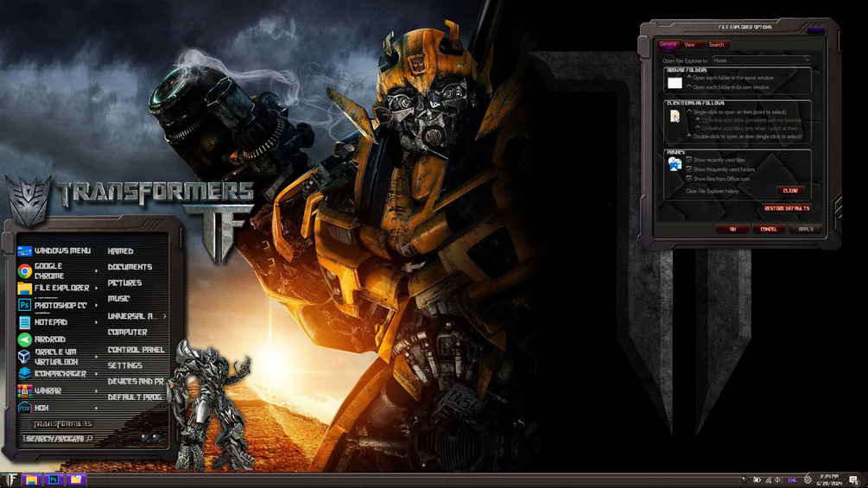Click Apply in File Explorer Options
This screenshot has width=868, height=488.
click(806, 229)
